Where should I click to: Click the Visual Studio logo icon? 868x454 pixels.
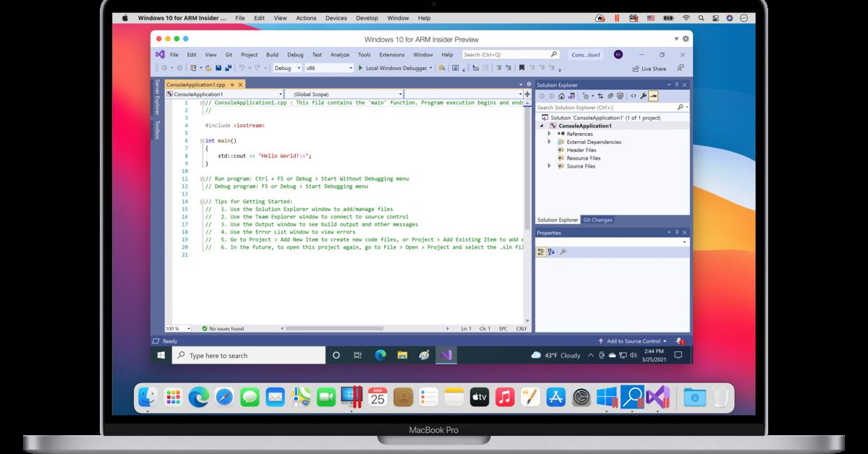[x=160, y=54]
